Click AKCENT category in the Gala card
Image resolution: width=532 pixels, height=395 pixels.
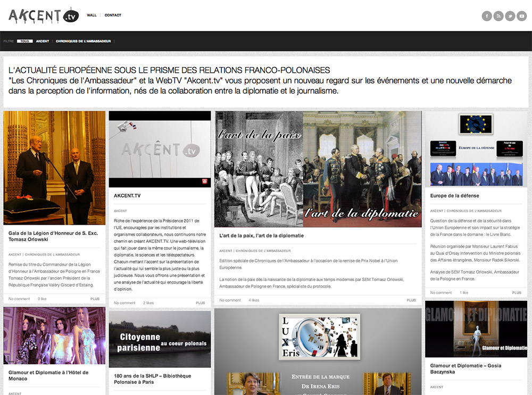[15, 254]
